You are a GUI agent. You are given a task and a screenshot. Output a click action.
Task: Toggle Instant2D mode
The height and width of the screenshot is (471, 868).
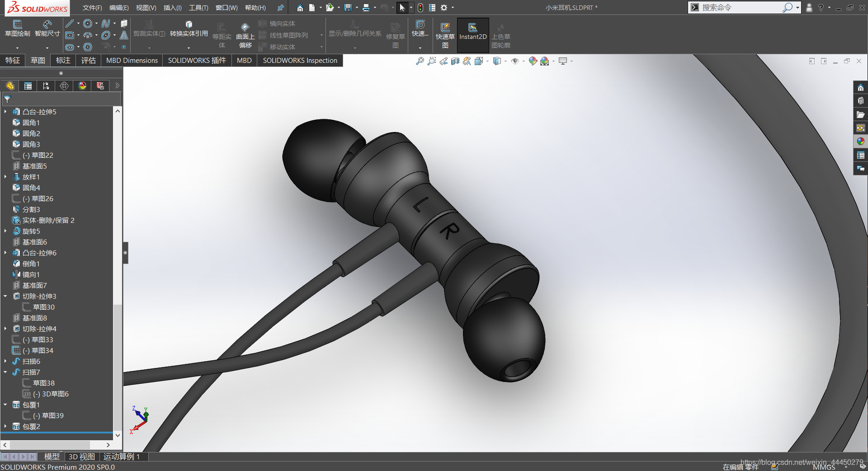tap(473, 35)
